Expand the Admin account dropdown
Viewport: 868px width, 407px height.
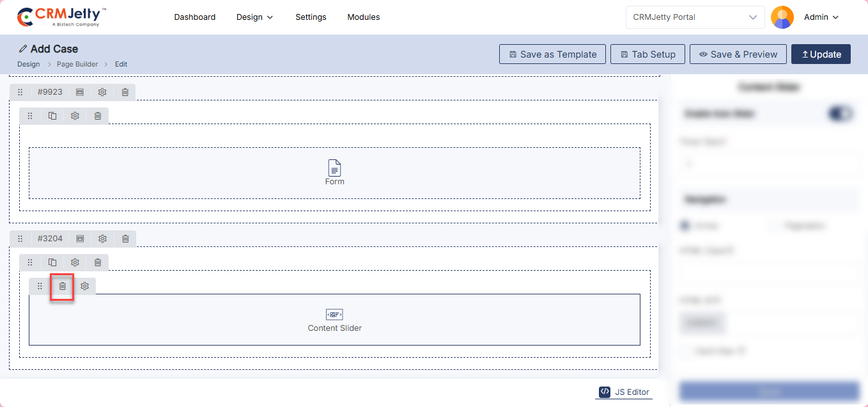(x=821, y=17)
